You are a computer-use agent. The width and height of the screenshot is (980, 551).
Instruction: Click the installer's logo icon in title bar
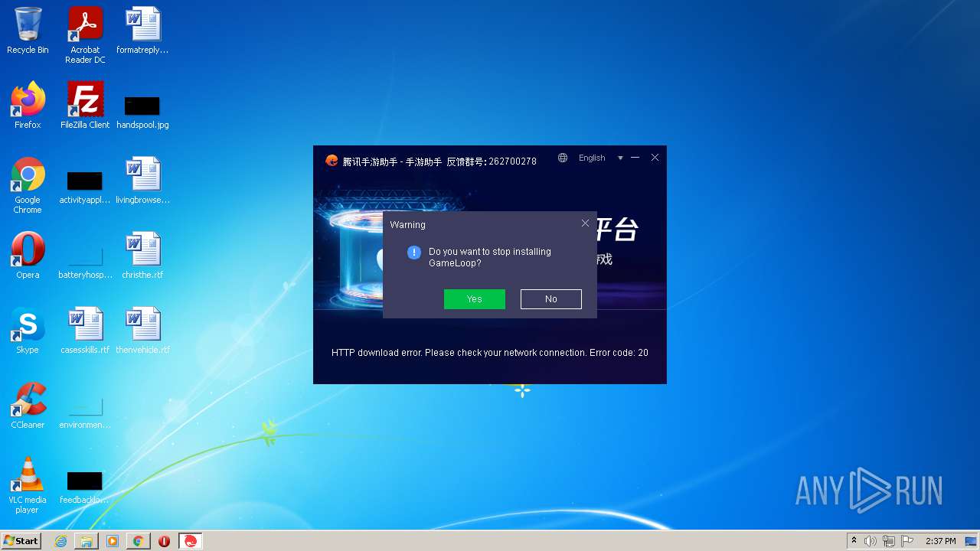pos(332,161)
